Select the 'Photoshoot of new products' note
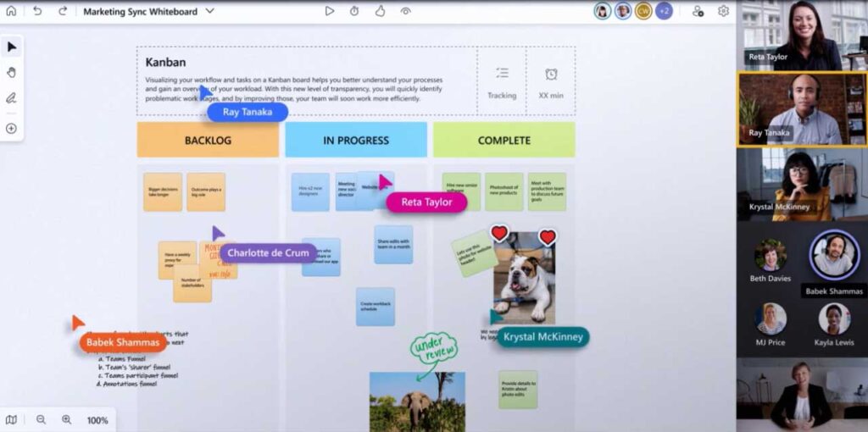Screen dimensions: 868x432 [x=504, y=191]
